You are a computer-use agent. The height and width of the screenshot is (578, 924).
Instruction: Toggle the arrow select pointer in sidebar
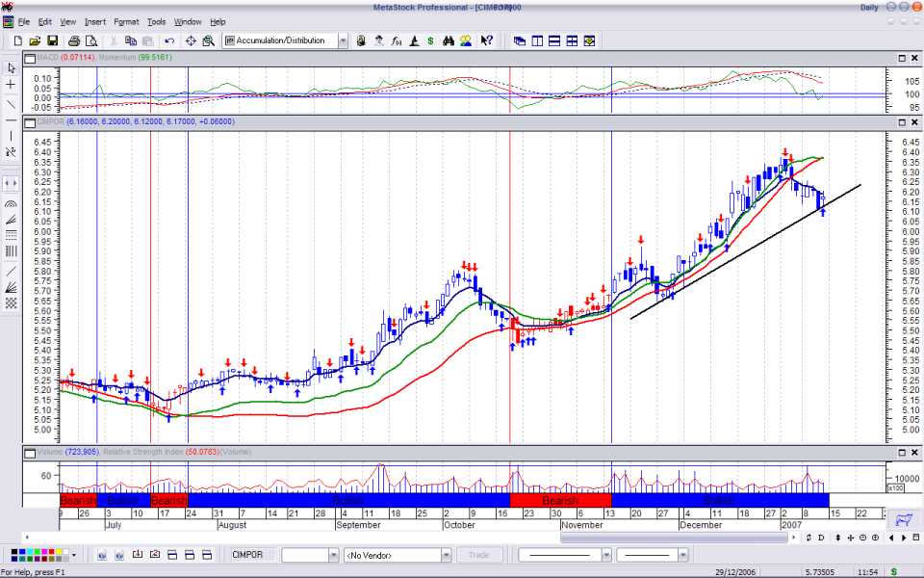tap(11, 68)
